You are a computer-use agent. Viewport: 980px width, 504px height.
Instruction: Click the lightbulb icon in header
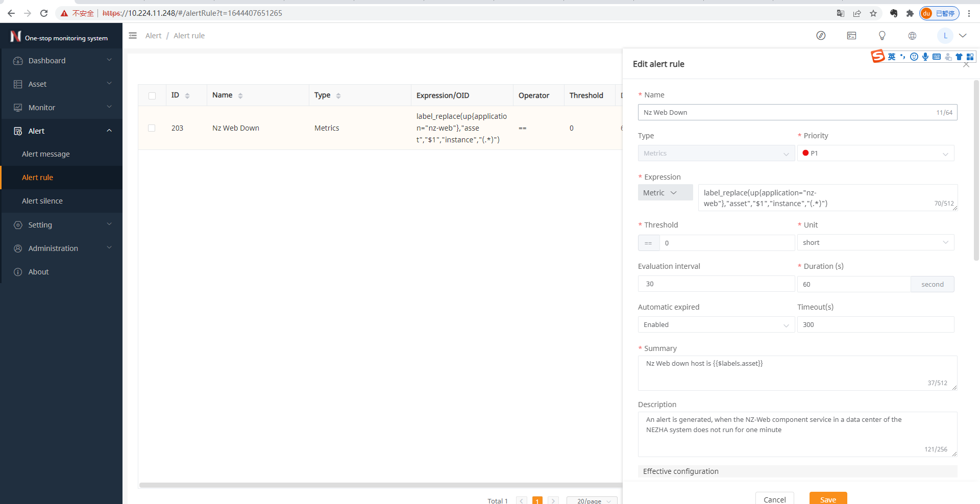click(x=881, y=36)
